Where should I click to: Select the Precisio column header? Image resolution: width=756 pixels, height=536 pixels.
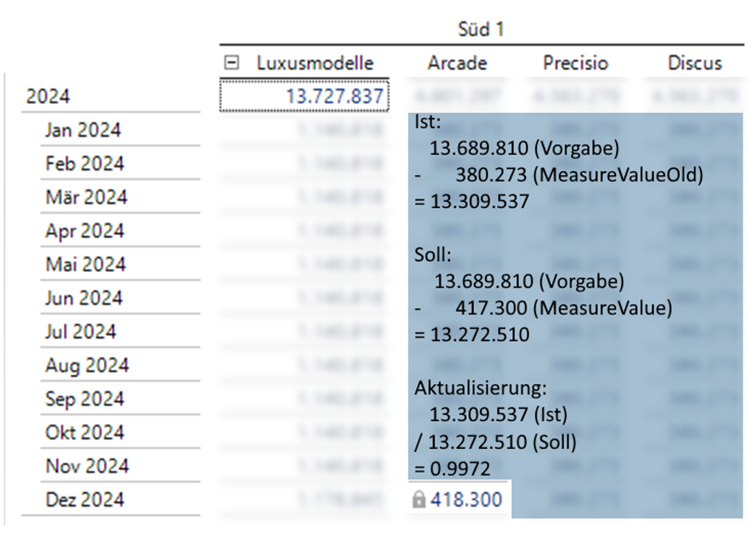point(575,63)
